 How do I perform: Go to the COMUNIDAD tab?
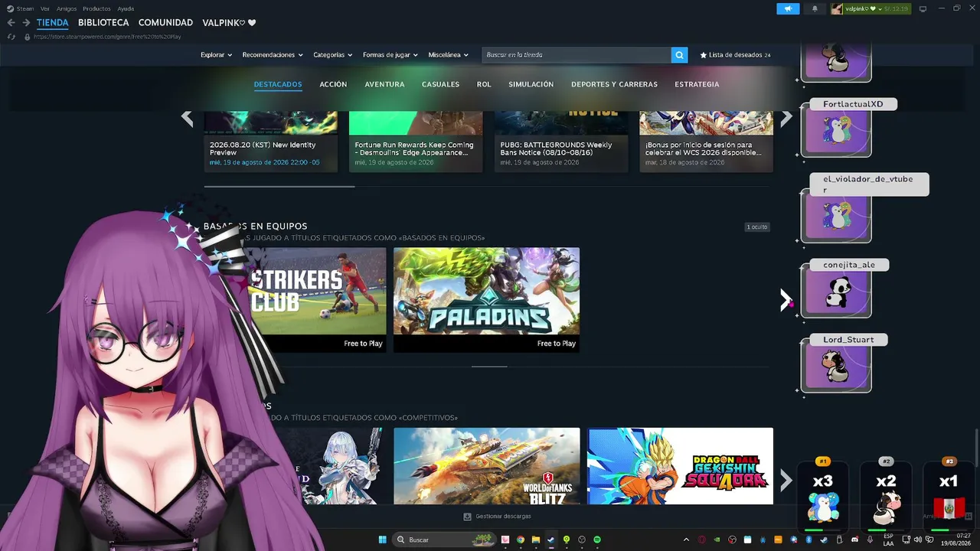(165, 23)
